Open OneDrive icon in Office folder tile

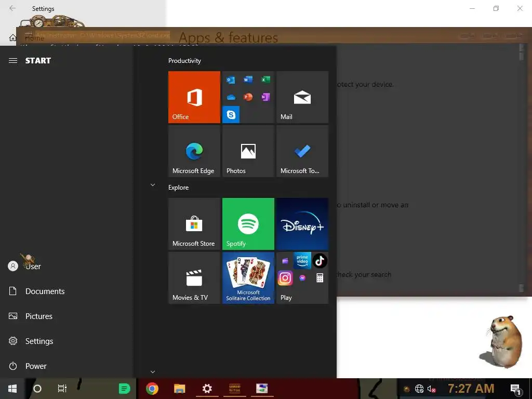pyautogui.click(x=231, y=97)
